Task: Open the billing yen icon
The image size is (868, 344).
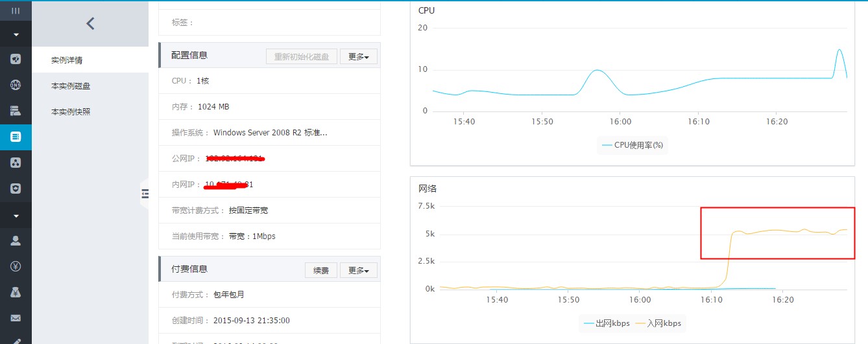Action: 16,266
